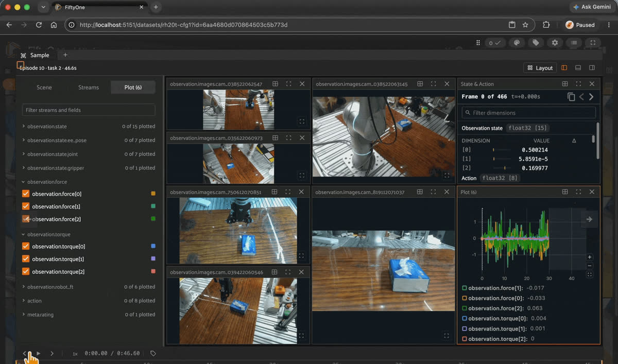The width and height of the screenshot is (618, 364).
Task: Click the grid dots icon beside selection counter
Action: 478,43
